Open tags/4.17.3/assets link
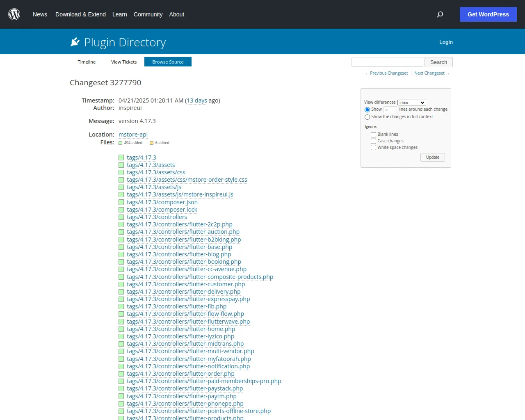 (x=151, y=165)
